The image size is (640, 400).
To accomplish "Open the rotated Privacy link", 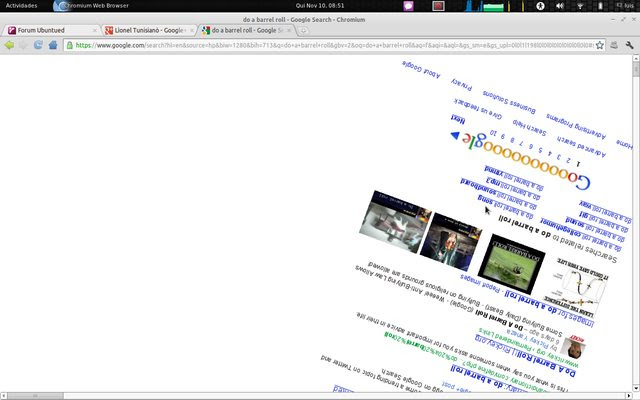I will (x=462, y=84).
